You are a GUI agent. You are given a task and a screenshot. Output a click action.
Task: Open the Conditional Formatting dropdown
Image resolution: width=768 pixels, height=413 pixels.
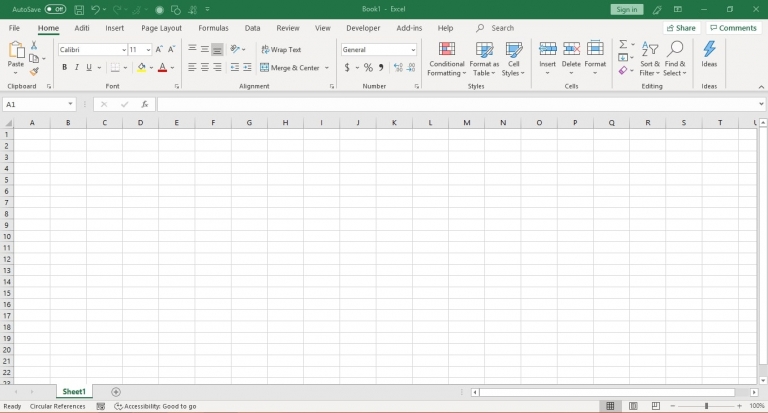pyautogui.click(x=446, y=59)
